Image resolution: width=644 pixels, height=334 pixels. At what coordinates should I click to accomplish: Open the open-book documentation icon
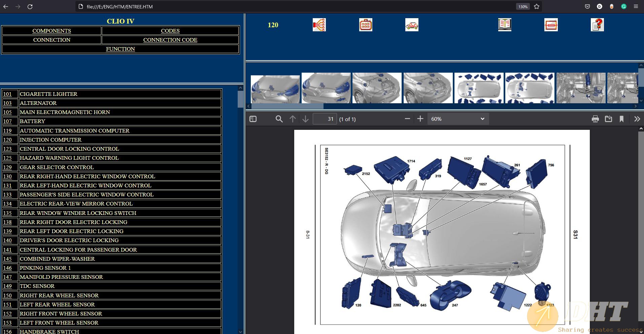tap(505, 25)
